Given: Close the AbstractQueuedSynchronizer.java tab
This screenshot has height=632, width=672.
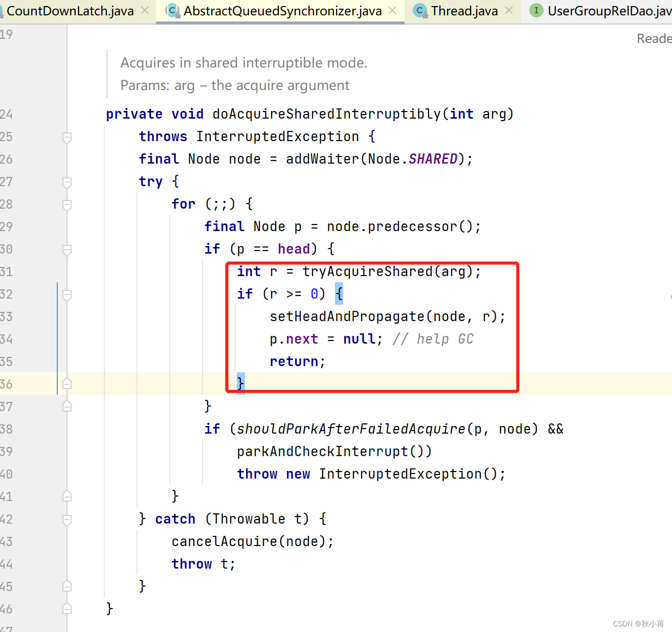Looking at the screenshot, I should [x=392, y=10].
